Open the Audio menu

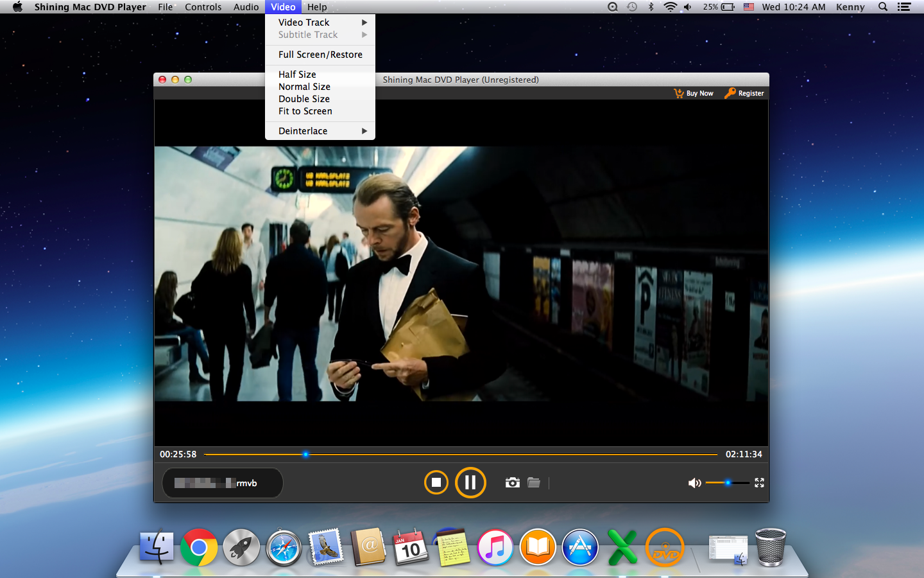(246, 7)
